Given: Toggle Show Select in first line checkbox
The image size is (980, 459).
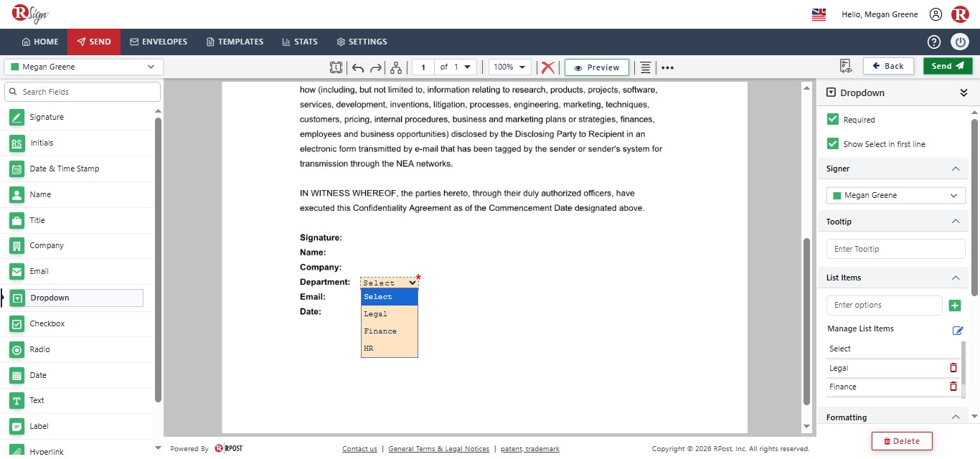Looking at the screenshot, I should point(833,143).
